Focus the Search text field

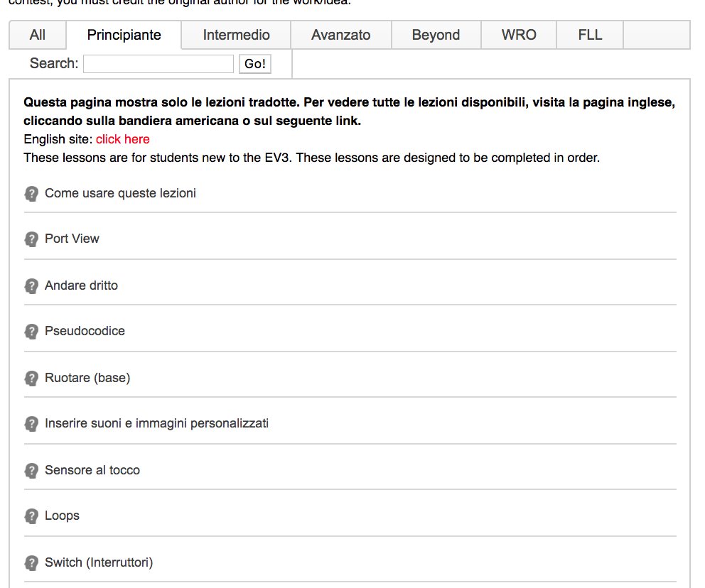point(158,64)
